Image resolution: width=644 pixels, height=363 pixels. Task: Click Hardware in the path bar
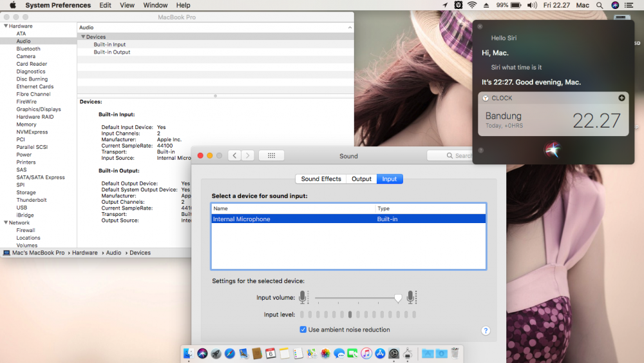(x=84, y=253)
